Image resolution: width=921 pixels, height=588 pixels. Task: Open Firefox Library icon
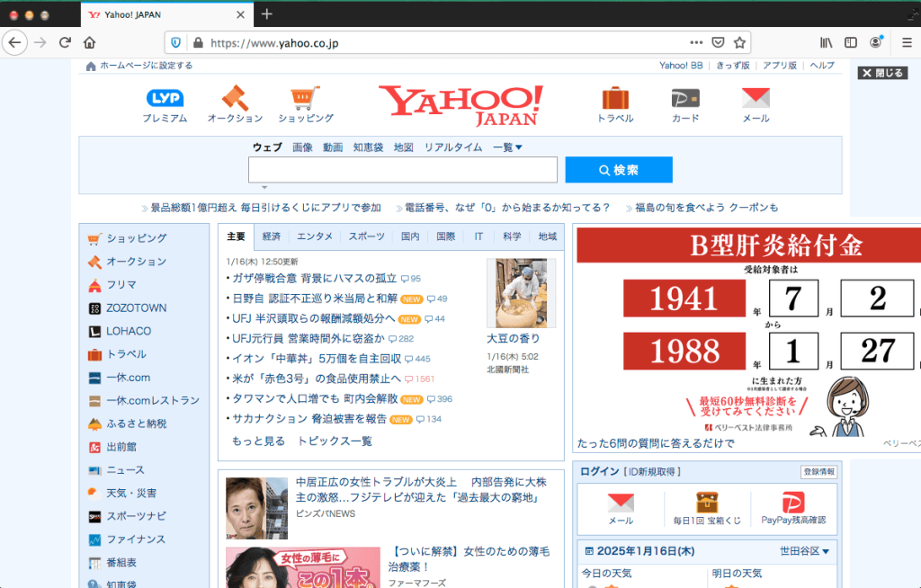click(x=826, y=42)
